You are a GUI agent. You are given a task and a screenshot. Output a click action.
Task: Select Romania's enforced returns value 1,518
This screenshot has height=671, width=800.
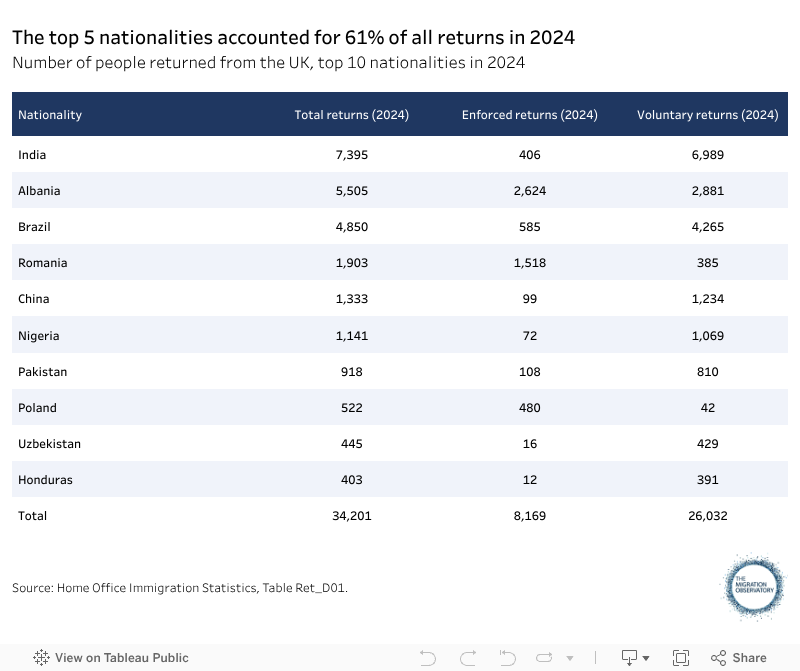(529, 263)
